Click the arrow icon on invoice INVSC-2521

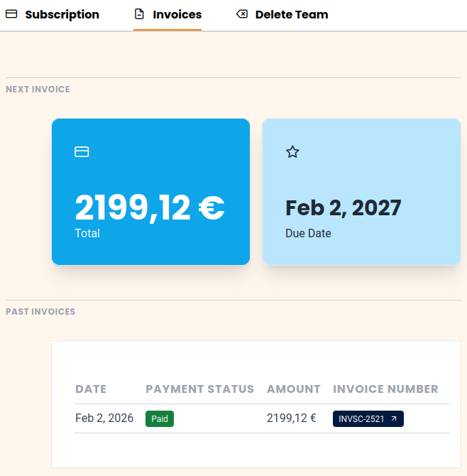(x=394, y=419)
